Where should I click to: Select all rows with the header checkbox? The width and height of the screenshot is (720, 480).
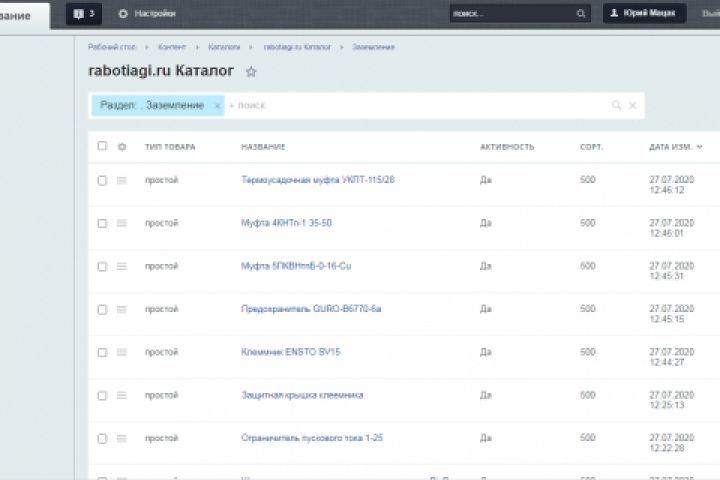[102, 146]
